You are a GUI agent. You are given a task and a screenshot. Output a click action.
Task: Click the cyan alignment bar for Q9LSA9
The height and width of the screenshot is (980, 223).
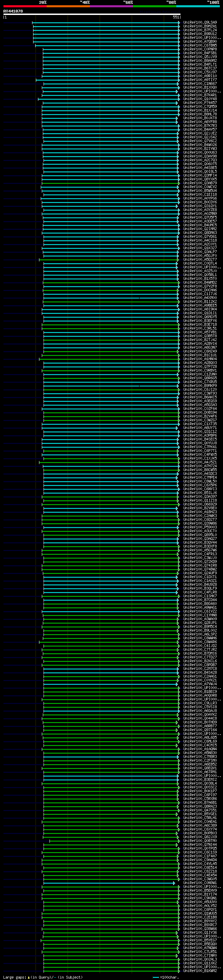pyautogui.click(x=106, y=23)
